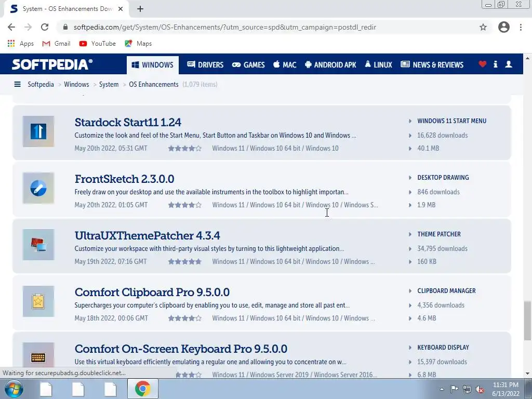532x399 pixels.
Task: Open the Gmail bookmark
Action: point(56,44)
